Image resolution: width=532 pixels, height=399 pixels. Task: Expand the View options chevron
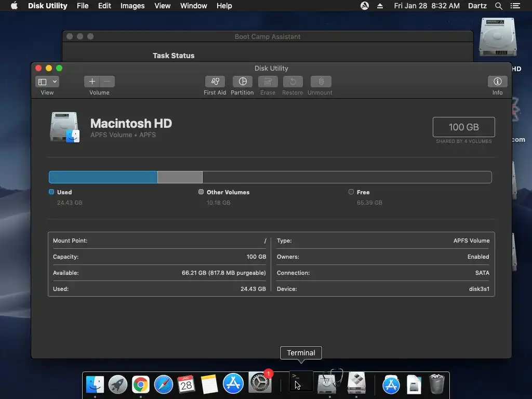pos(55,82)
